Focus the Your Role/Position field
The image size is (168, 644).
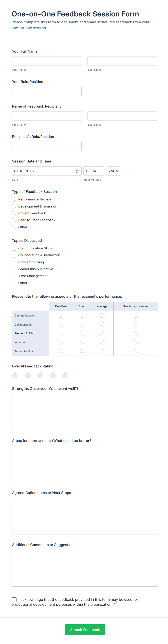[x=46, y=91]
